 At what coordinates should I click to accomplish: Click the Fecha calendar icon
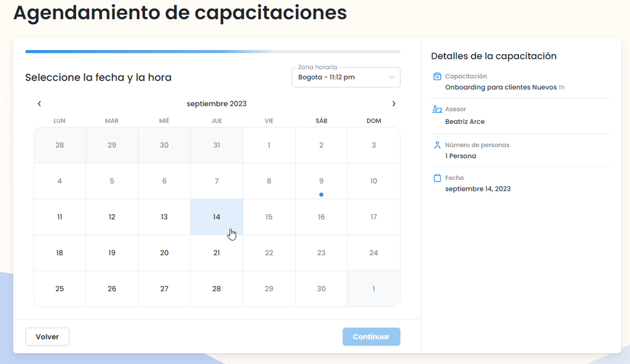coord(437,178)
